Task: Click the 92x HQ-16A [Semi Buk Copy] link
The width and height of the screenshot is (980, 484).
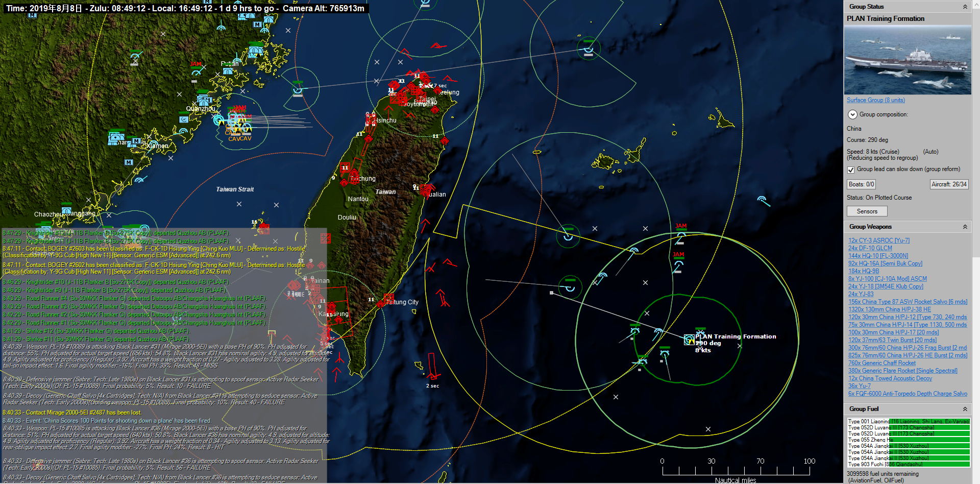Action: pos(885,263)
